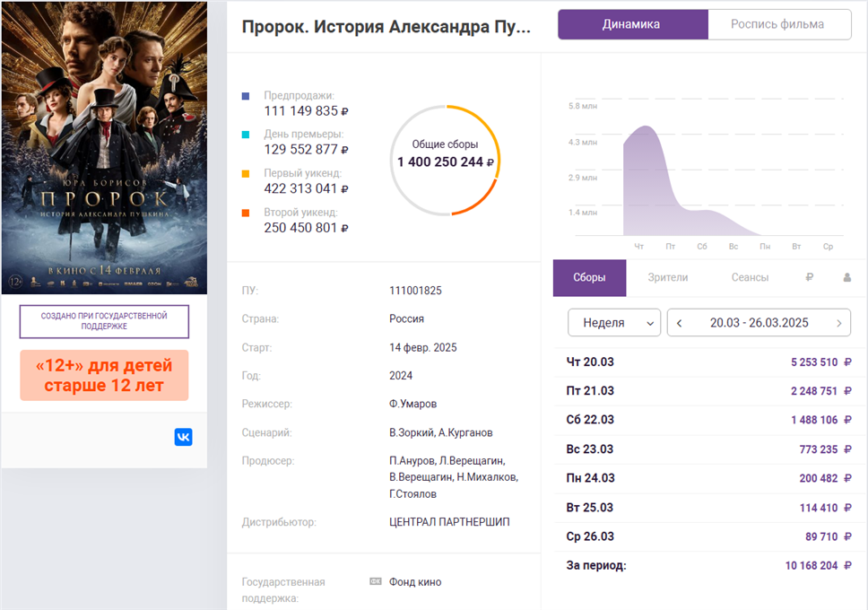Open the Сборы tab
Viewport: 868px width, 610px height.
click(x=589, y=277)
